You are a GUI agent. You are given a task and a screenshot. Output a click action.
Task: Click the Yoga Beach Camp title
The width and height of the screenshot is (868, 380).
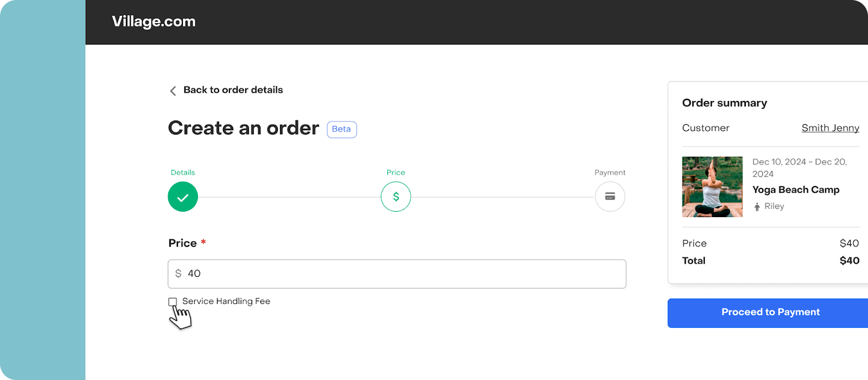pos(796,190)
